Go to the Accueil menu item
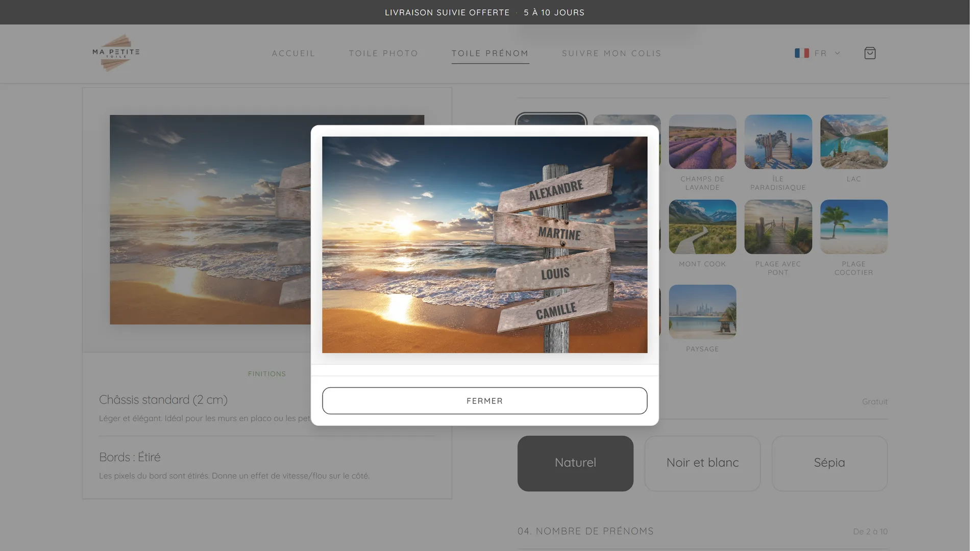Viewport: 980px width, 551px height. 293,53
